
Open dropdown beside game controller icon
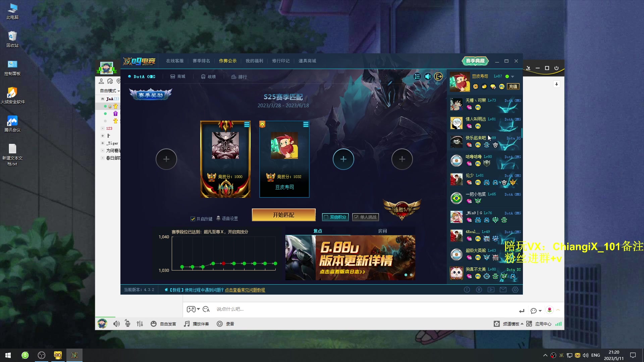tap(198, 309)
